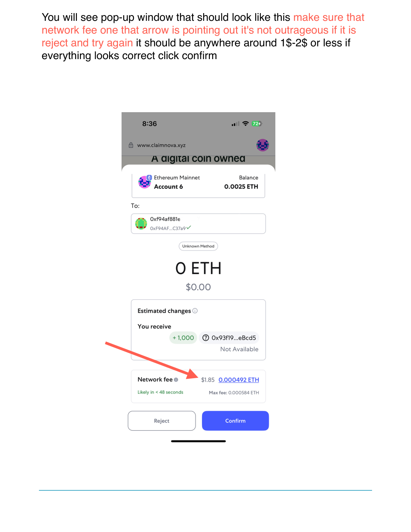Click the unknown token question mark icon

pyautogui.click(x=206, y=338)
